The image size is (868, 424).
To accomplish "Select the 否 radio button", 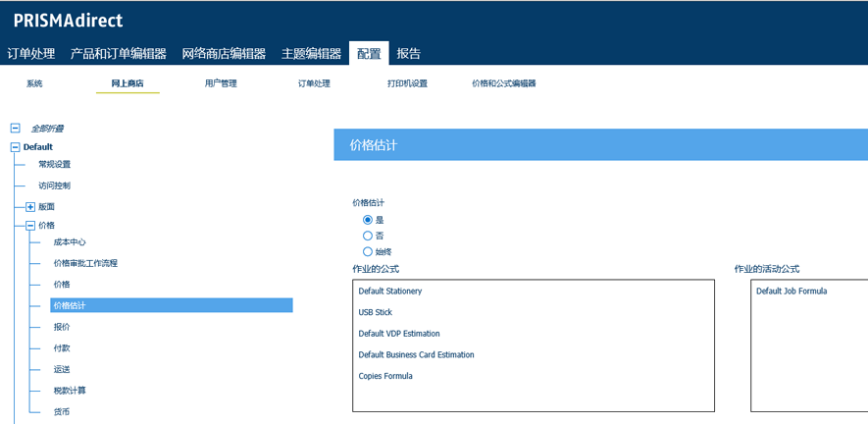I will (x=368, y=236).
